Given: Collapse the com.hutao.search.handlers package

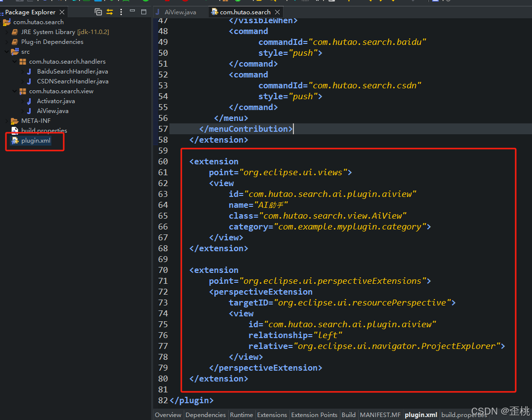Looking at the screenshot, I should coord(15,62).
